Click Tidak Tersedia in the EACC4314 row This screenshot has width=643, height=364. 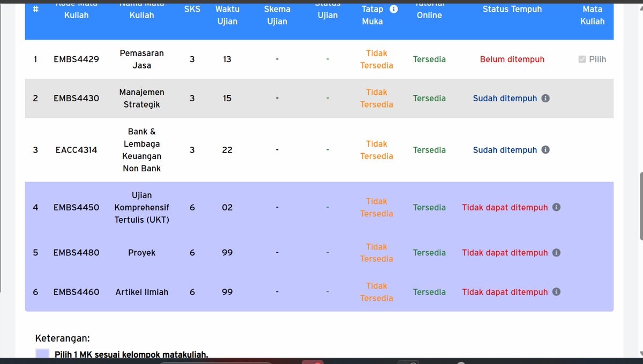pyautogui.click(x=377, y=150)
